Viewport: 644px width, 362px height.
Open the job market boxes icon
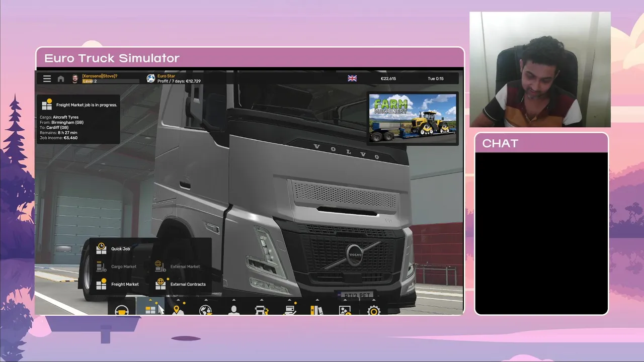(x=150, y=310)
